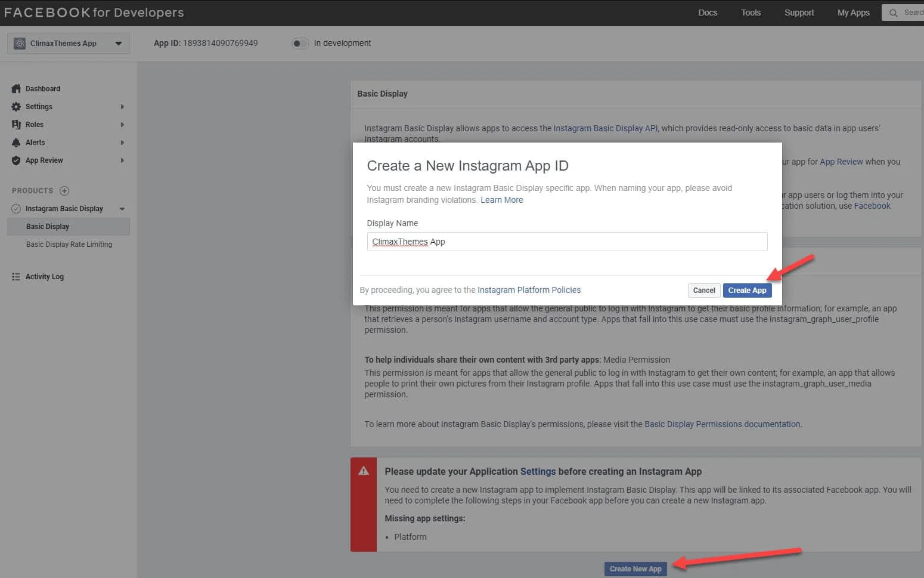The width and height of the screenshot is (924, 578).
Task: Expand the Roles submenu arrow
Action: click(x=122, y=125)
